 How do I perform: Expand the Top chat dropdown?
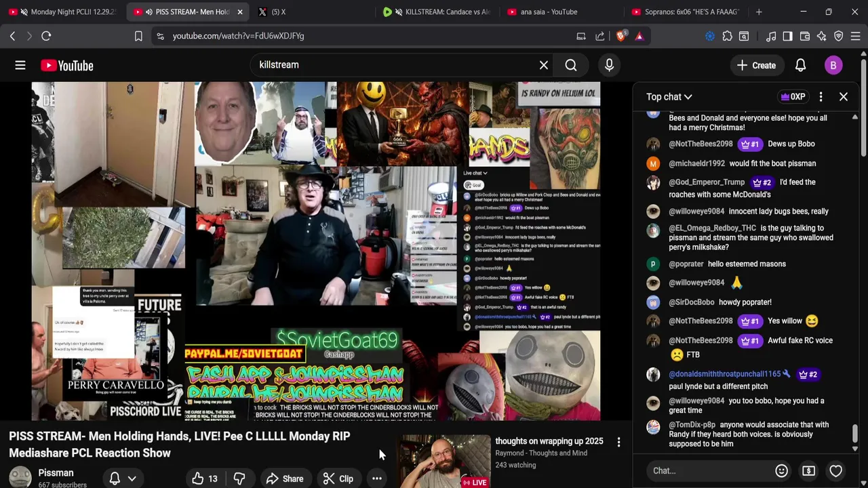669,97
